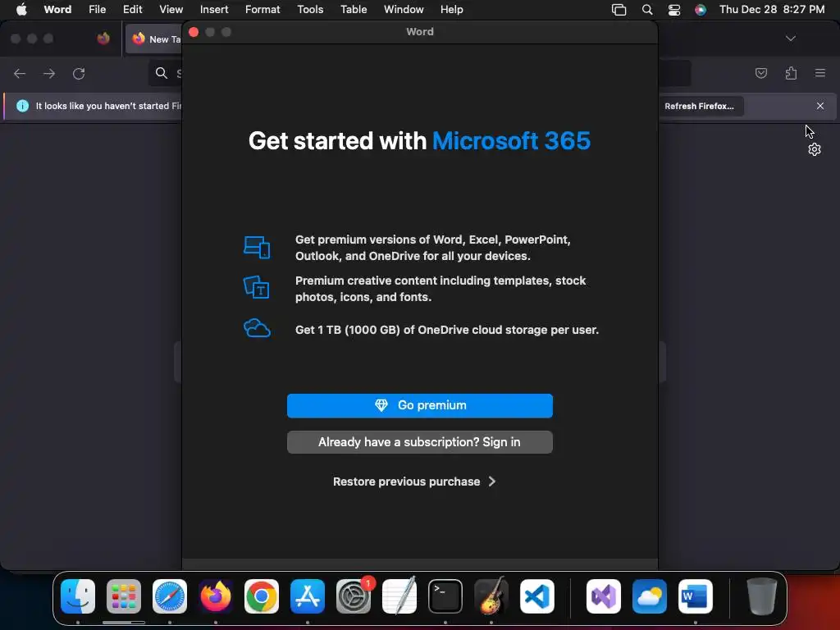840x630 pixels.
Task: Expand the Firefox tab list chevron
Action: pos(790,39)
